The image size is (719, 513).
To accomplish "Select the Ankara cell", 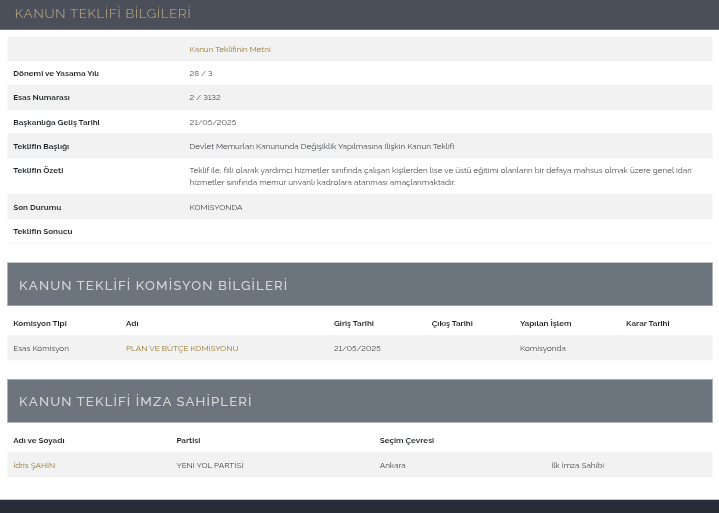I will coord(393,465).
